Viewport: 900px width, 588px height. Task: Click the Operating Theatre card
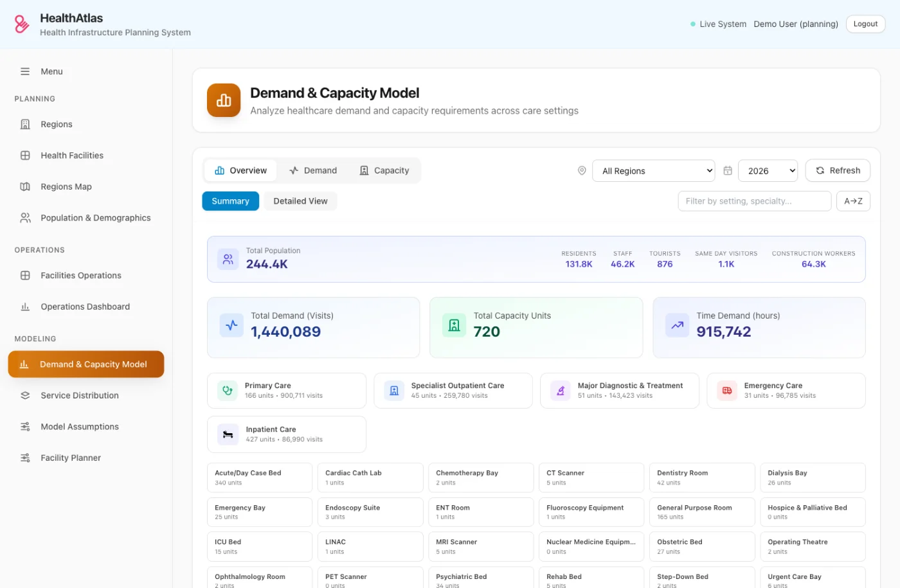click(813, 547)
